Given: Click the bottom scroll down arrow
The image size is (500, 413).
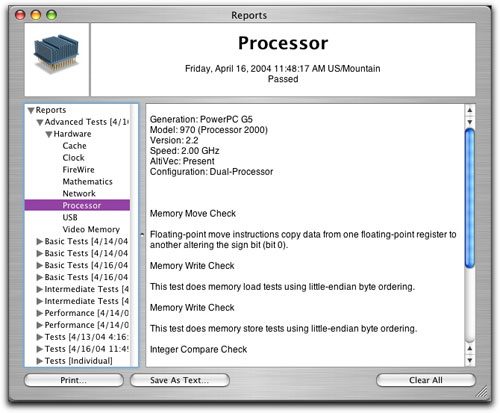Looking at the screenshot, I should click(470, 360).
